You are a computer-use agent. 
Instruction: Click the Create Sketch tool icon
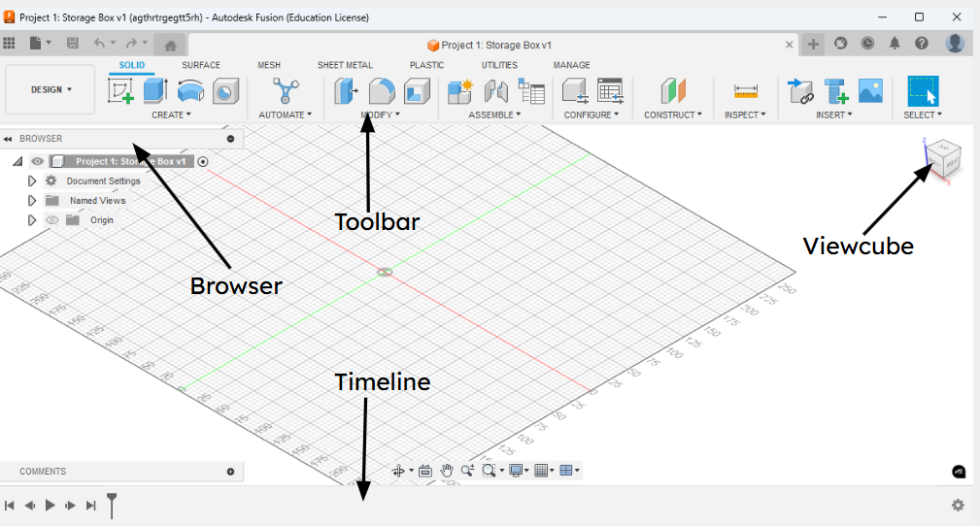121,91
